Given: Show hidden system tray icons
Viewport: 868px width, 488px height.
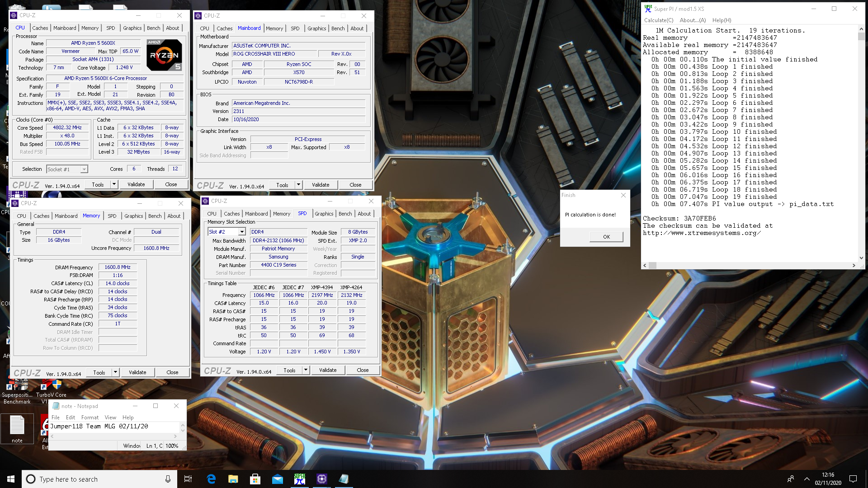Looking at the screenshot, I should pos(807,479).
